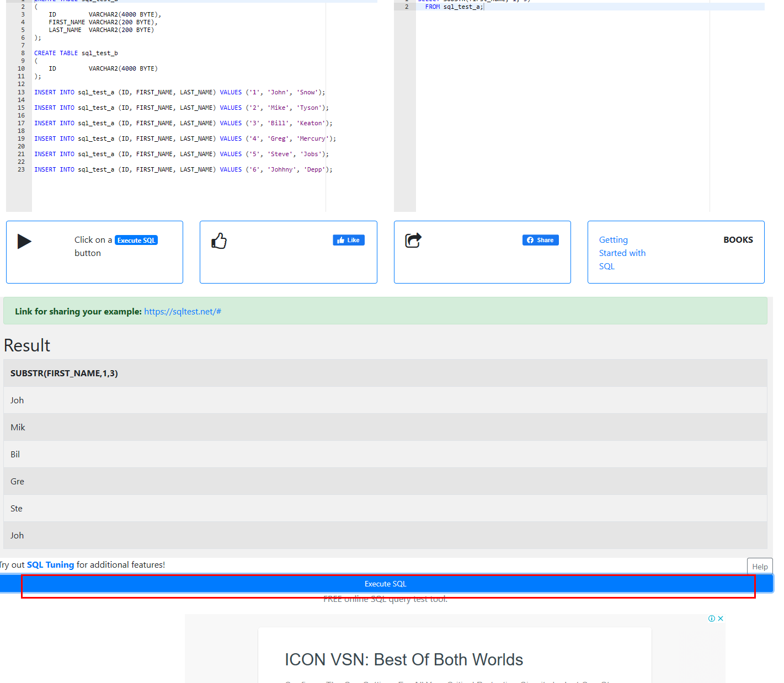Click the Result heading
Viewport: 784px width, 683px height.
coord(27,345)
